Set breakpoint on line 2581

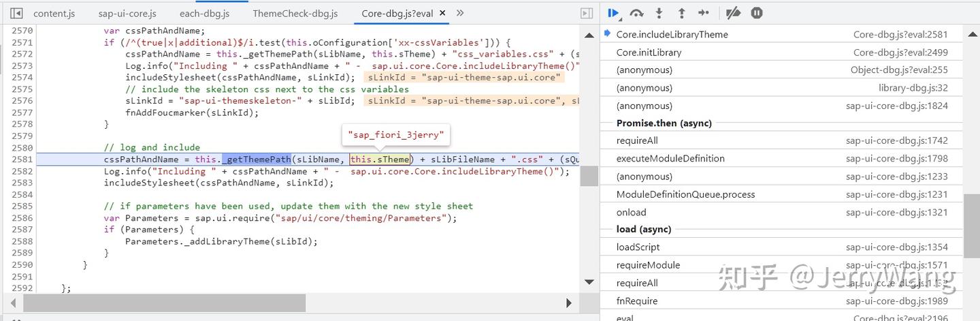coord(22,159)
